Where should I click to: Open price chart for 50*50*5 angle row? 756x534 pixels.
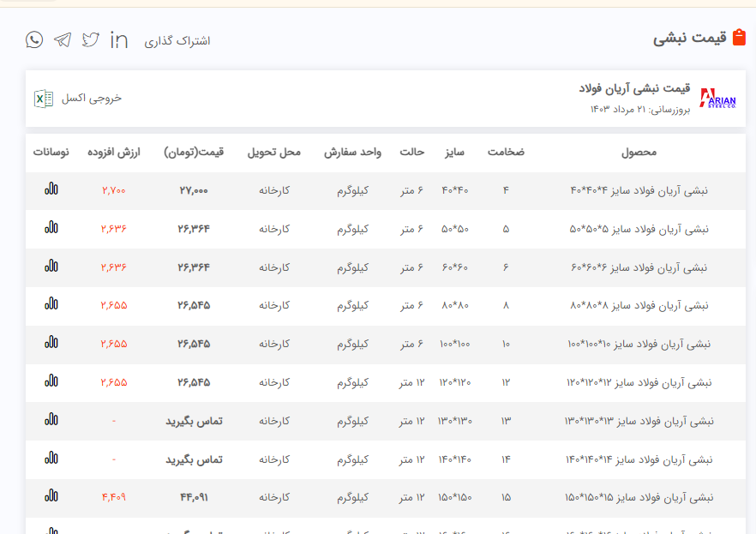51,228
